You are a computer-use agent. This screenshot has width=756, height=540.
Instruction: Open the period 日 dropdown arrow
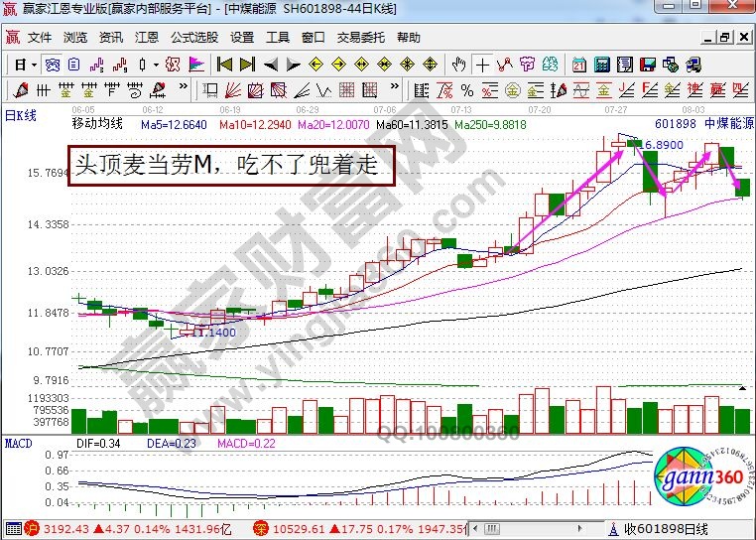pos(34,65)
